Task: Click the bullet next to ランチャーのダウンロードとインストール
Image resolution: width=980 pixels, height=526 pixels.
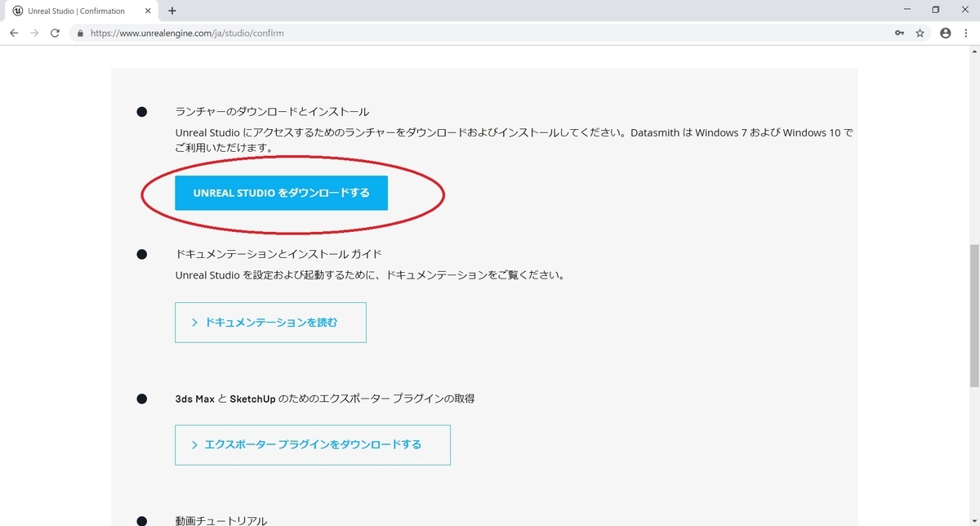Action: (x=141, y=111)
